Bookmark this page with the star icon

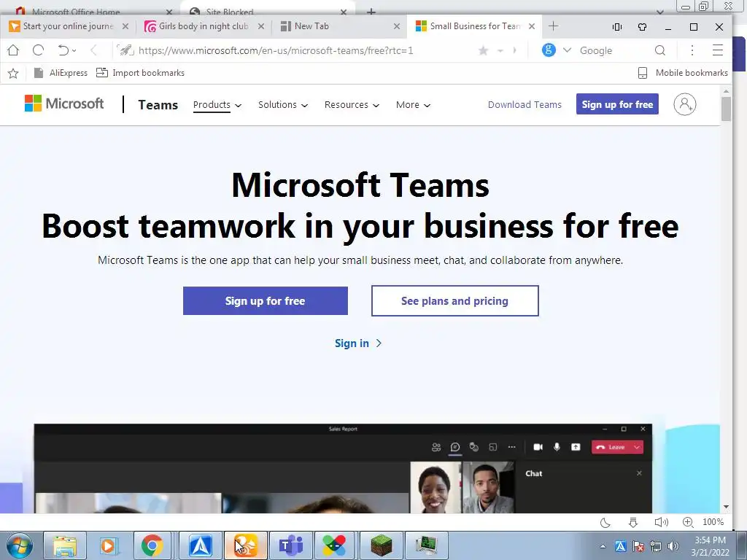click(483, 50)
